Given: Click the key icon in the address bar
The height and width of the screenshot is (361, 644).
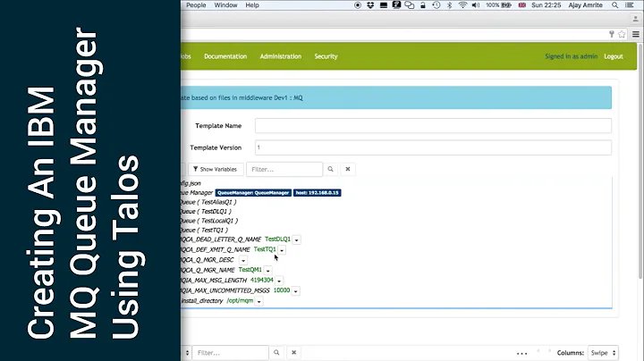Looking at the screenshot, I should pos(612,34).
